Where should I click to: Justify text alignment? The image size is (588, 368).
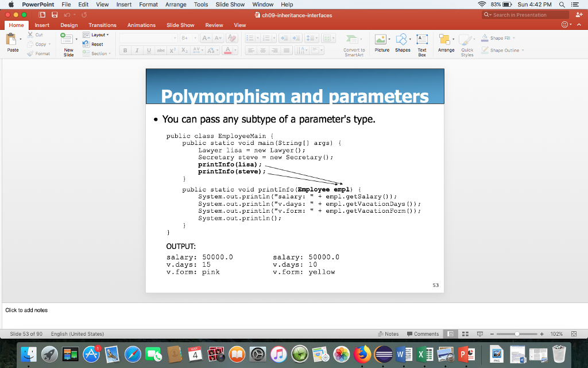(x=287, y=51)
